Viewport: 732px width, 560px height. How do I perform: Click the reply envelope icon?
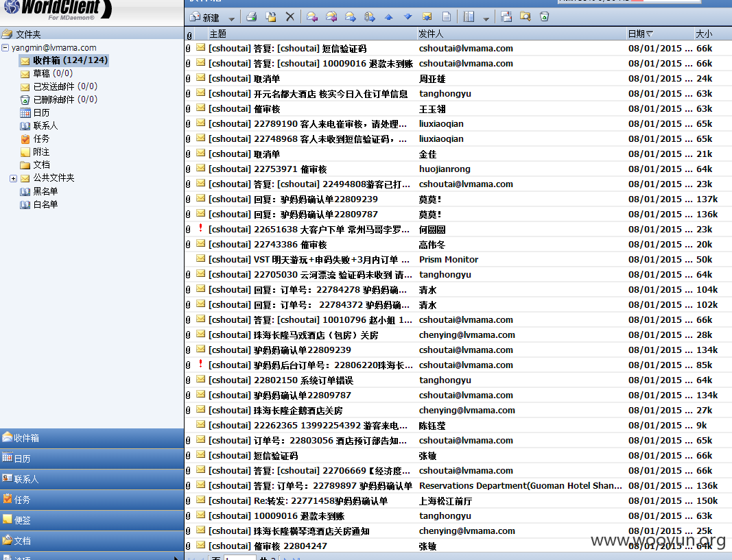pos(312,16)
